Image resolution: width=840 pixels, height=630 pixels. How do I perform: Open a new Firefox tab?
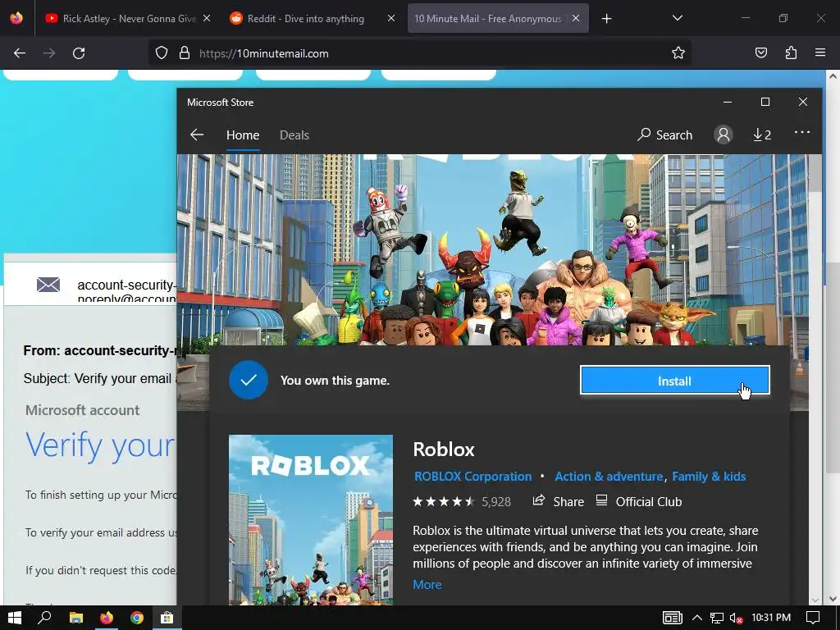click(606, 19)
